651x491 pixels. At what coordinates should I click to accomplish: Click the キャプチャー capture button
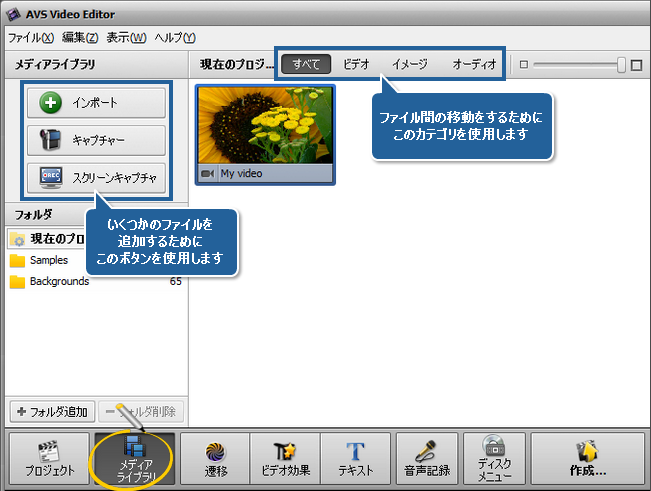(96, 140)
